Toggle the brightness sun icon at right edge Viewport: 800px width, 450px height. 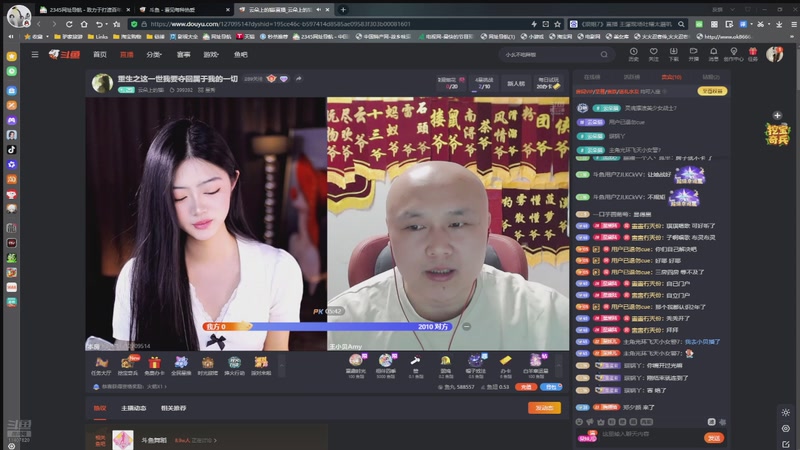(x=786, y=412)
